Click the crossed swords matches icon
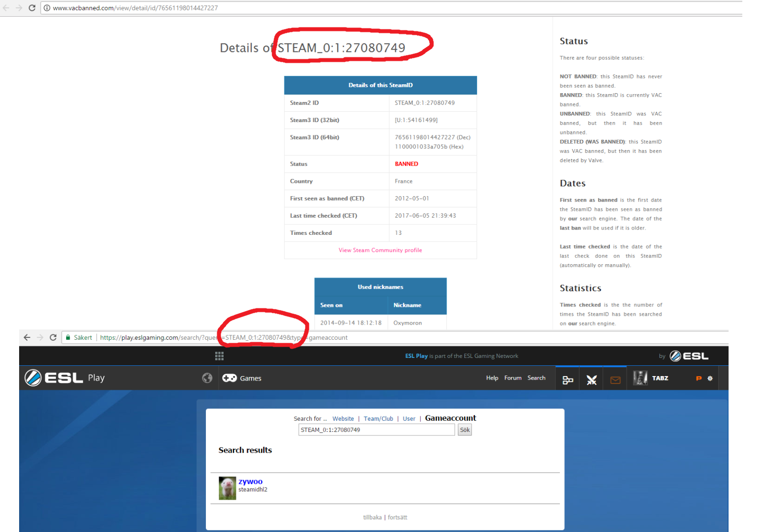Screen dimensions: 757x532 (591, 380)
